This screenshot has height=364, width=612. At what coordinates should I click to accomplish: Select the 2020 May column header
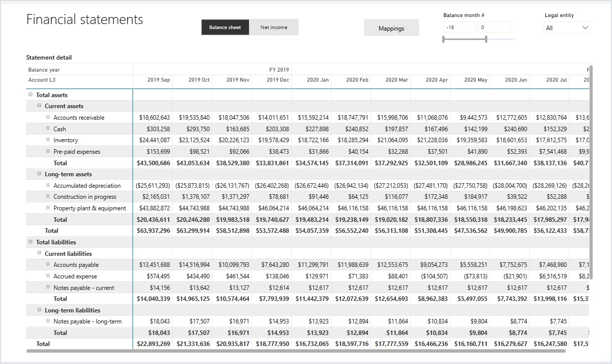click(x=476, y=80)
